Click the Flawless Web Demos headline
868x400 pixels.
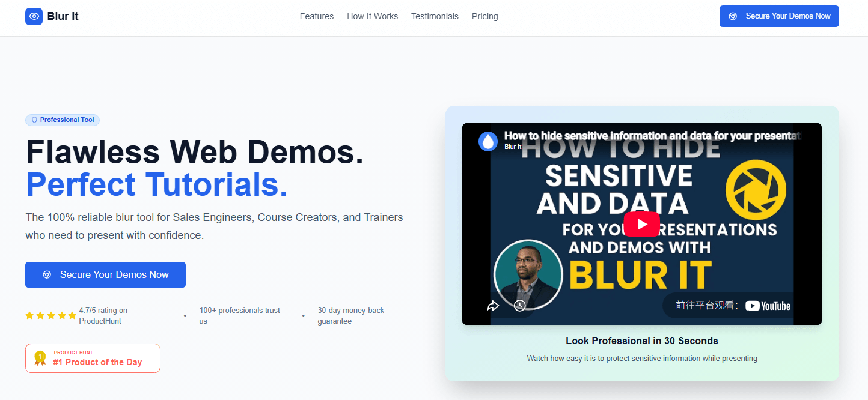(195, 151)
